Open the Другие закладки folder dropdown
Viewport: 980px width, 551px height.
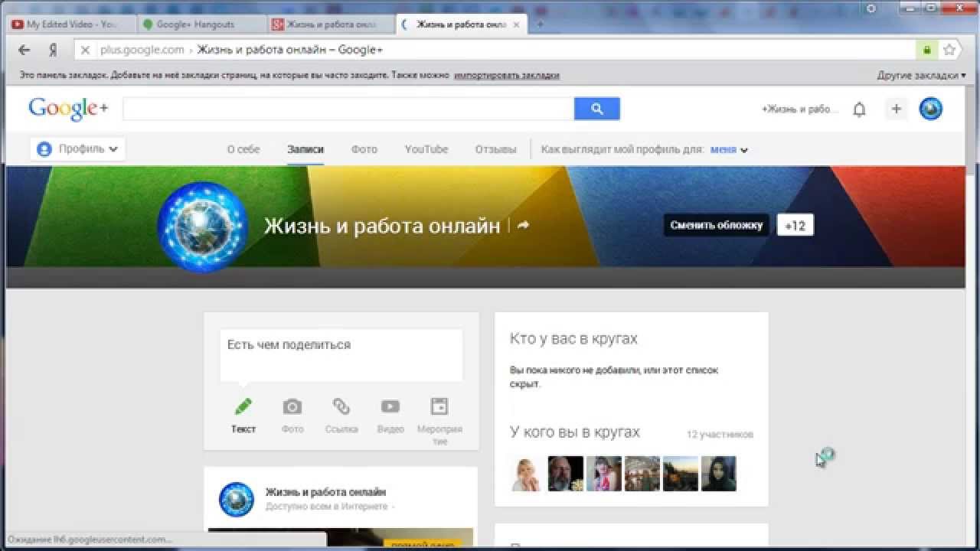coord(922,75)
